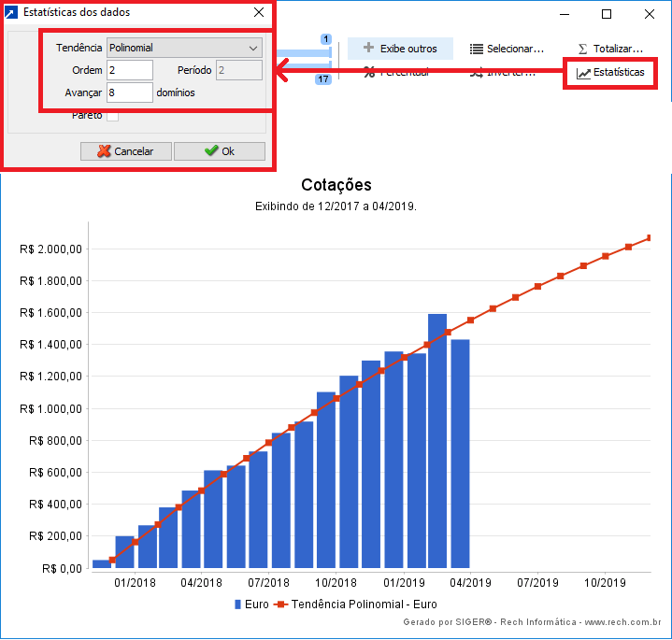Maximize the main chart window
The height and width of the screenshot is (640, 672).
pos(607,15)
